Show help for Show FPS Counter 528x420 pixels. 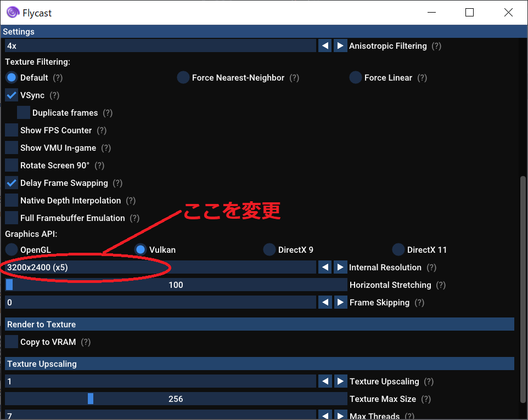pos(102,130)
